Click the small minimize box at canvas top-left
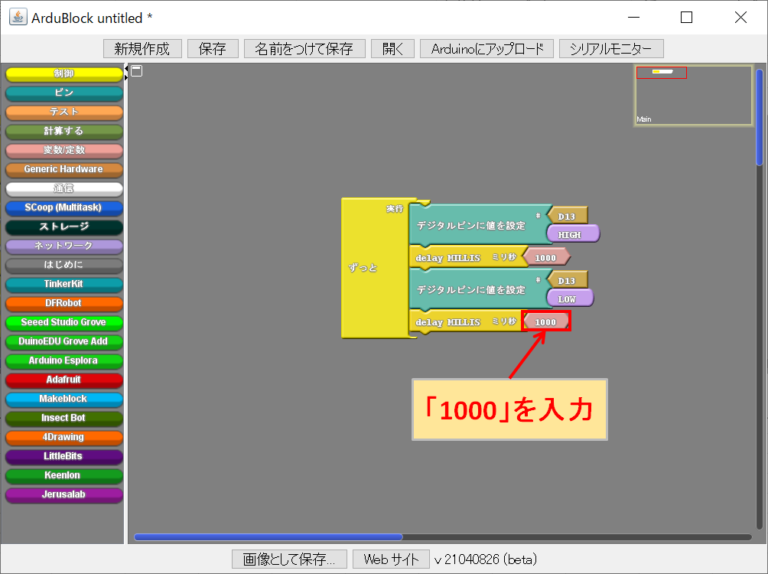Image resolution: width=768 pixels, height=574 pixels. (x=137, y=71)
